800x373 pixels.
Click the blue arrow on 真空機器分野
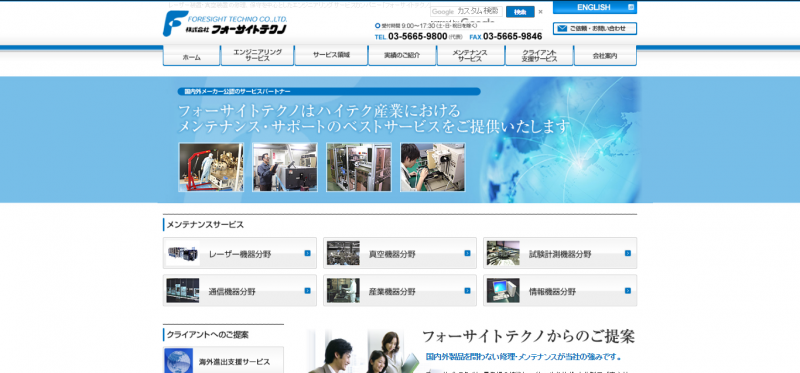[x=467, y=253]
